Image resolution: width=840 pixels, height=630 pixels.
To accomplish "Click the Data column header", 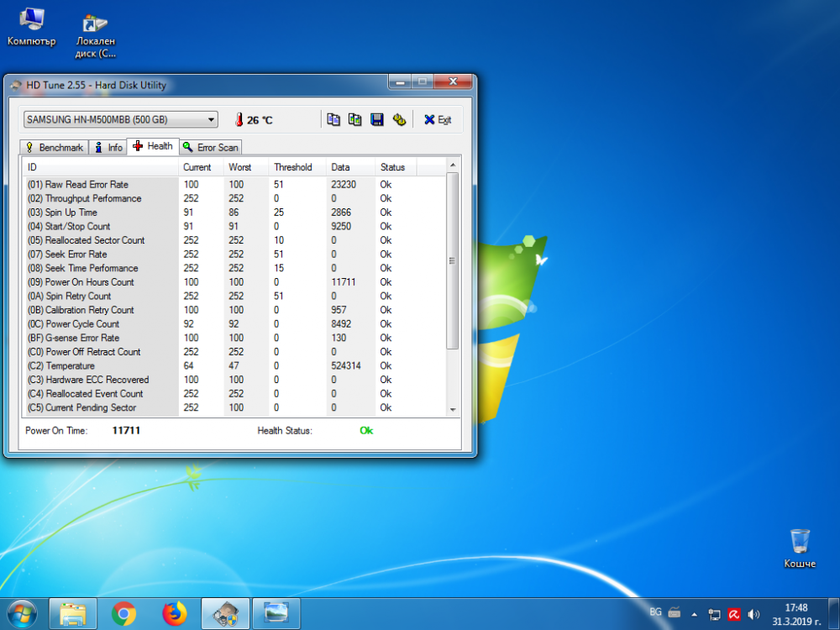I will click(351, 167).
